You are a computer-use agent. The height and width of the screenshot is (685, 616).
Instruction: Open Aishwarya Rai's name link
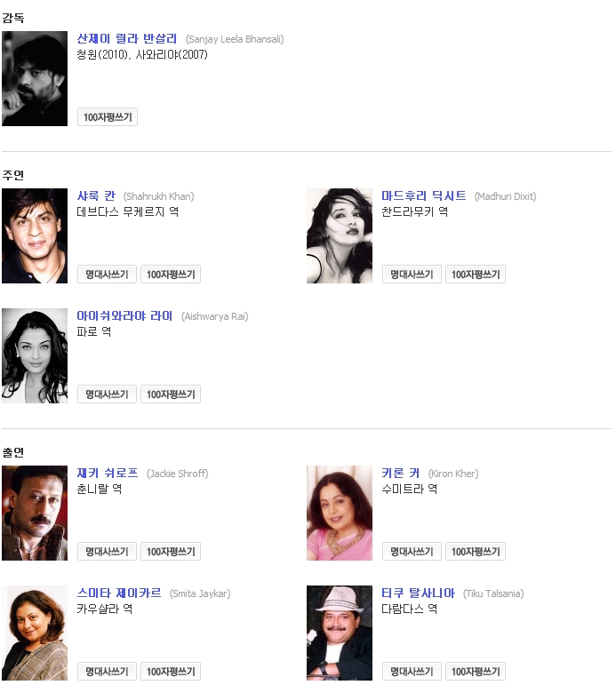[x=124, y=316]
